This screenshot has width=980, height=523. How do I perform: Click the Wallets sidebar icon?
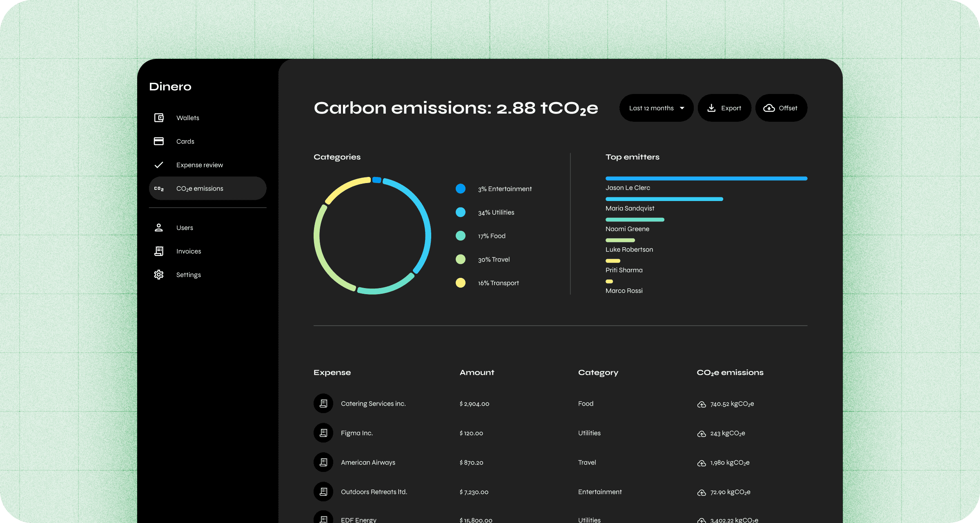click(159, 117)
